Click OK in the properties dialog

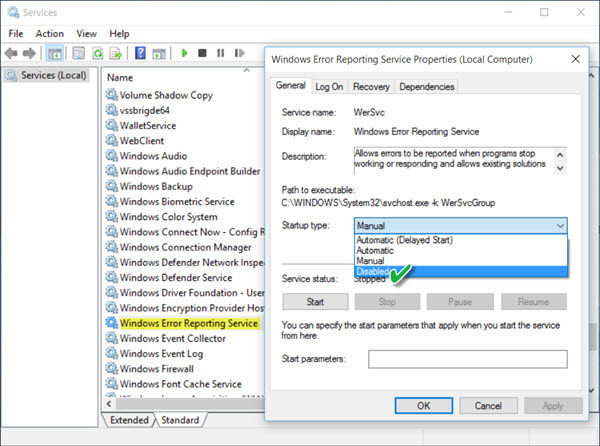pyautogui.click(x=424, y=405)
